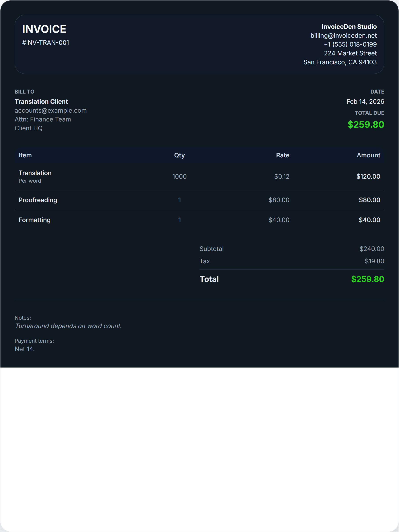Viewport: 399px width, 532px height.
Task: Click the notes text about turnaround
Action: click(x=68, y=326)
